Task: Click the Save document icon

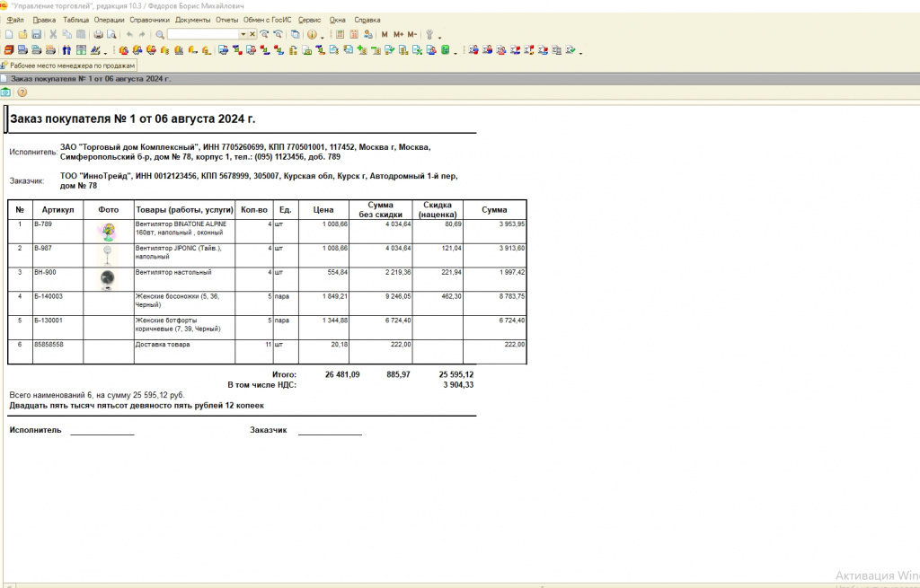Action: (36, 34)
